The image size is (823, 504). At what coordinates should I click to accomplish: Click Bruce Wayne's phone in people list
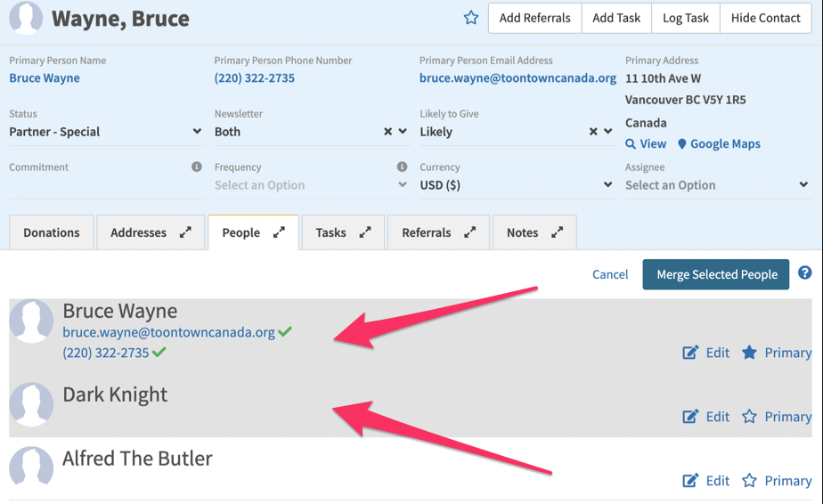coord(106,353)
